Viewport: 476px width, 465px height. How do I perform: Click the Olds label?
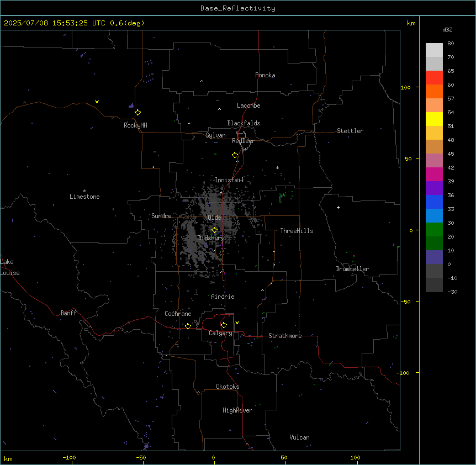(214, 218)
